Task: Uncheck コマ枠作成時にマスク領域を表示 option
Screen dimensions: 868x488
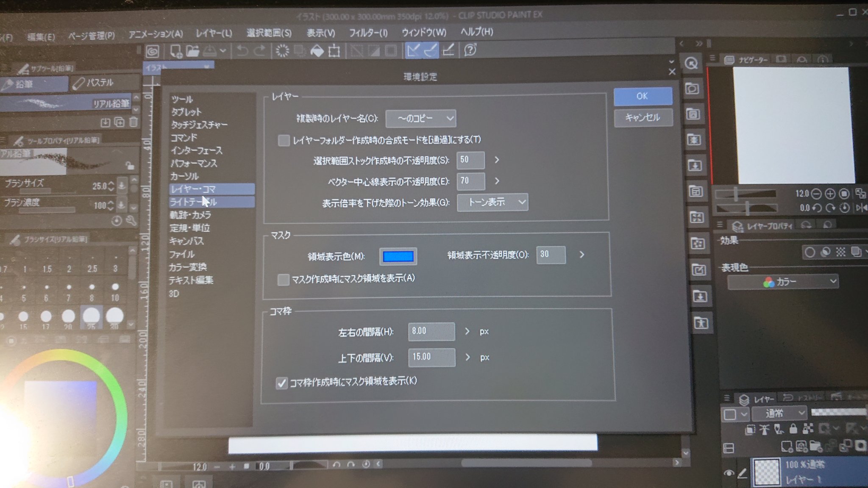Action: (281, 383)
